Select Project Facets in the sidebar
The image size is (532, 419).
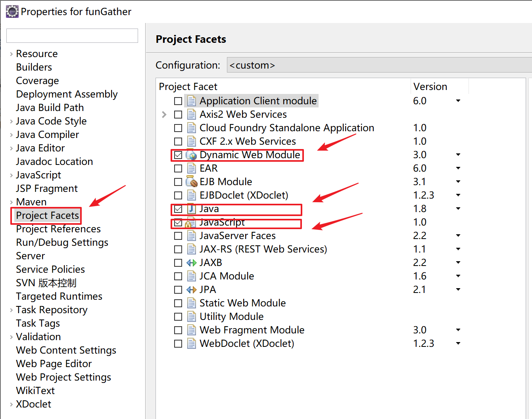[47, 216]
